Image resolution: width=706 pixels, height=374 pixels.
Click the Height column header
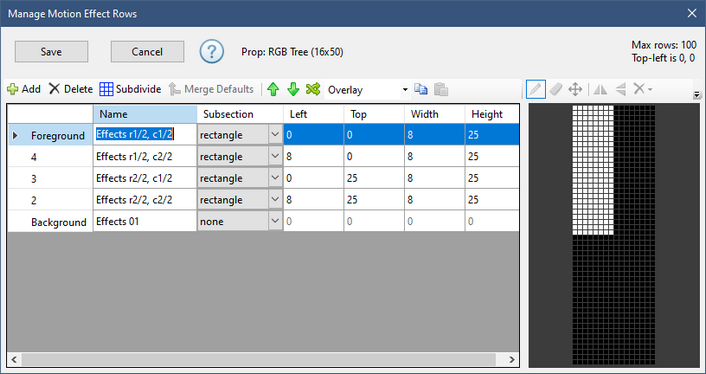tap(492, 114)
